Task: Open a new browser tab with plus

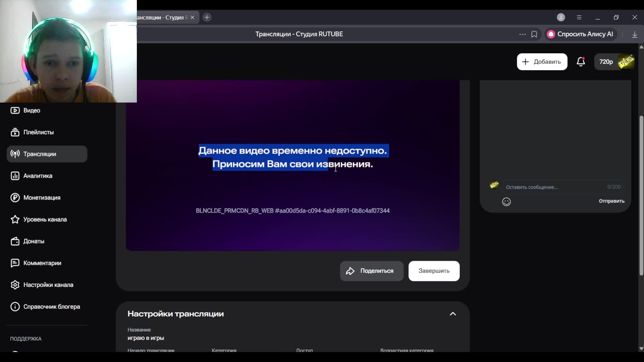Action: 207,17
